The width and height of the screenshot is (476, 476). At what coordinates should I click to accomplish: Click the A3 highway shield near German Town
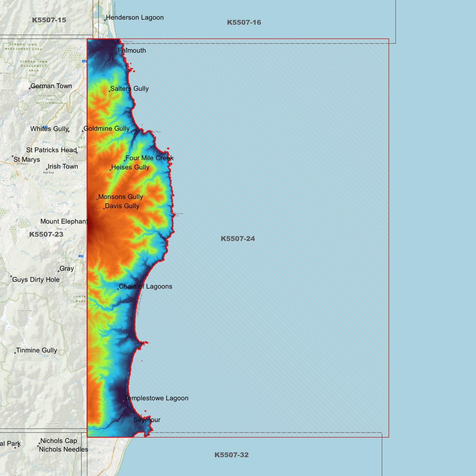click(84, 61)
